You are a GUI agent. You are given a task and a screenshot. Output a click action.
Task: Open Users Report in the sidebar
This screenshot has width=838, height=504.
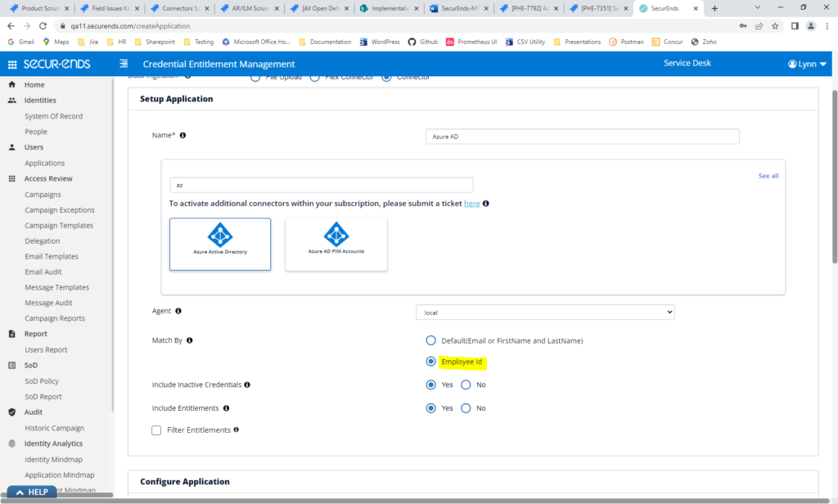[x=46, y=349]
